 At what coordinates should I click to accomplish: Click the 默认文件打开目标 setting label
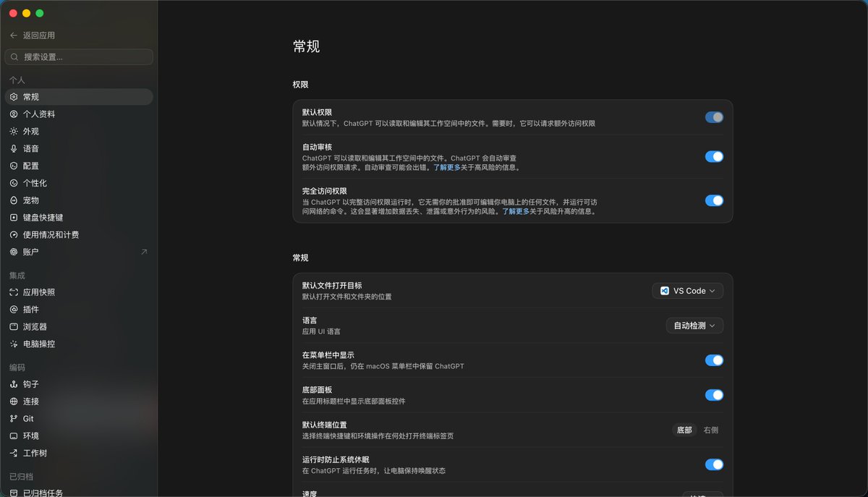point(332,286)
